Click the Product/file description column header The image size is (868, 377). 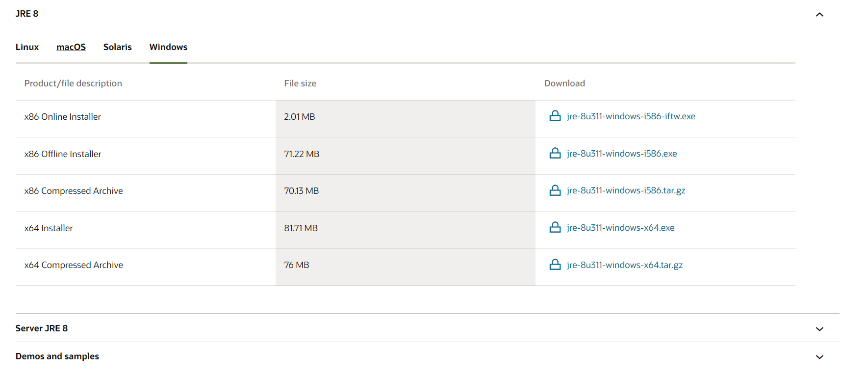click(x=73, y=83)
